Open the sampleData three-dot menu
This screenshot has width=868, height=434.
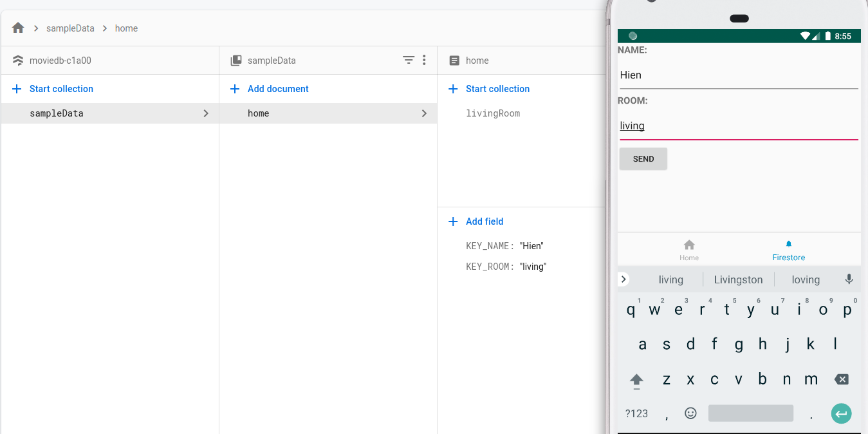pos(424,60)
